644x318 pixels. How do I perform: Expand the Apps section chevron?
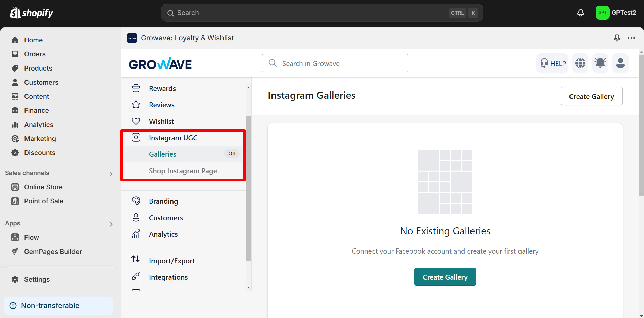pyautogui.click(x=111, y=224)
